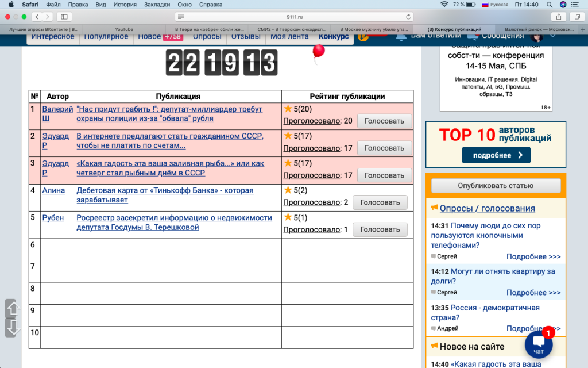588x368 pixels.
Task: Go back with Safari's back arrow
Action: pos(37,17)
